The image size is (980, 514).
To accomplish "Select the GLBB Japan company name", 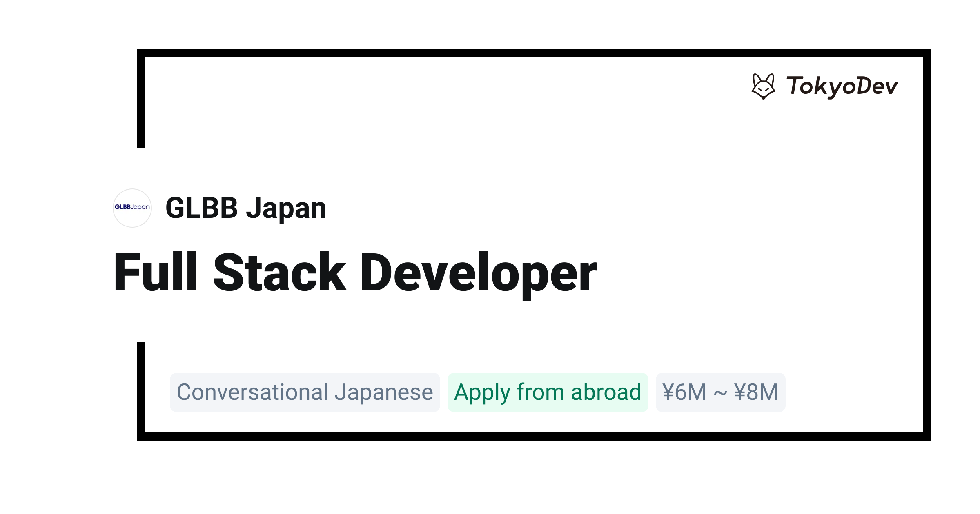I will [x=246, y=208].
